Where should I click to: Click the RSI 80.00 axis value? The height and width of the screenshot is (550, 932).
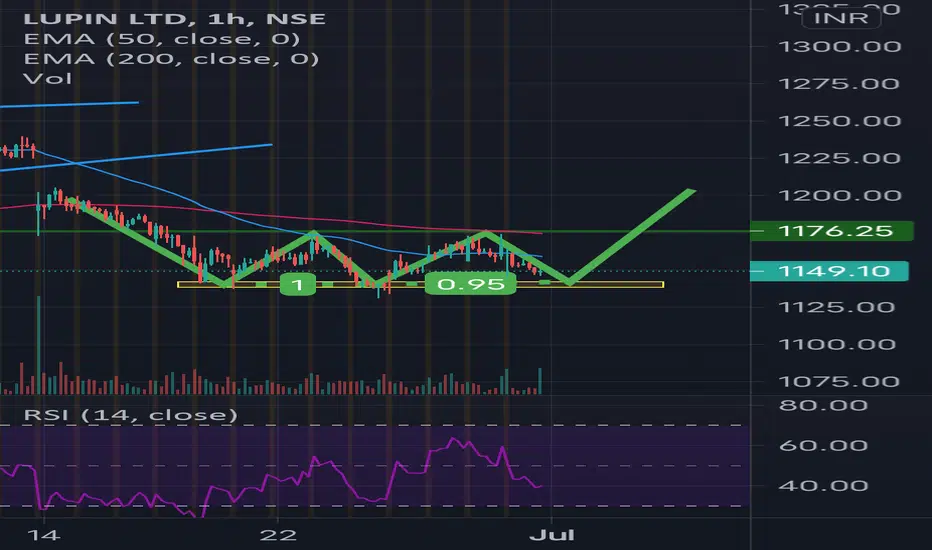pyautogui.click(x=823, y=406)
